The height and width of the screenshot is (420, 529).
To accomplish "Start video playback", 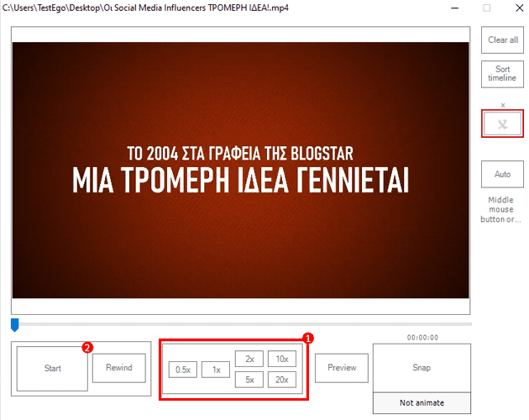I will tap(52, 368).
